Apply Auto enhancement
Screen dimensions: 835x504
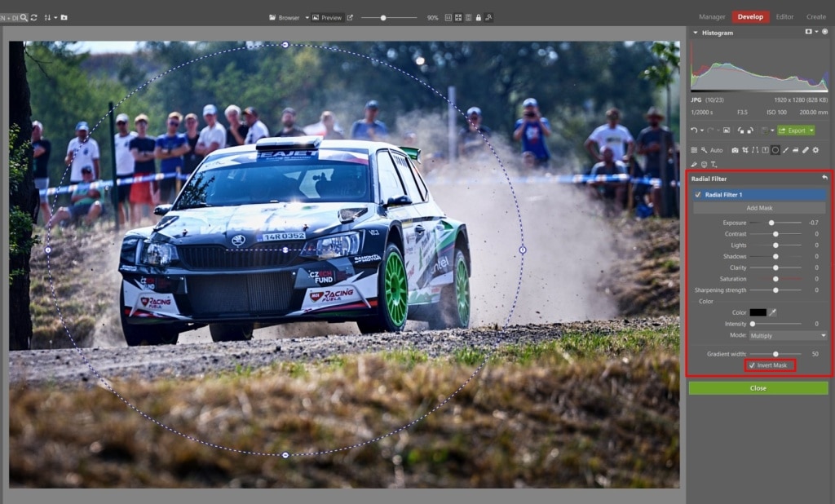(712, 150)
